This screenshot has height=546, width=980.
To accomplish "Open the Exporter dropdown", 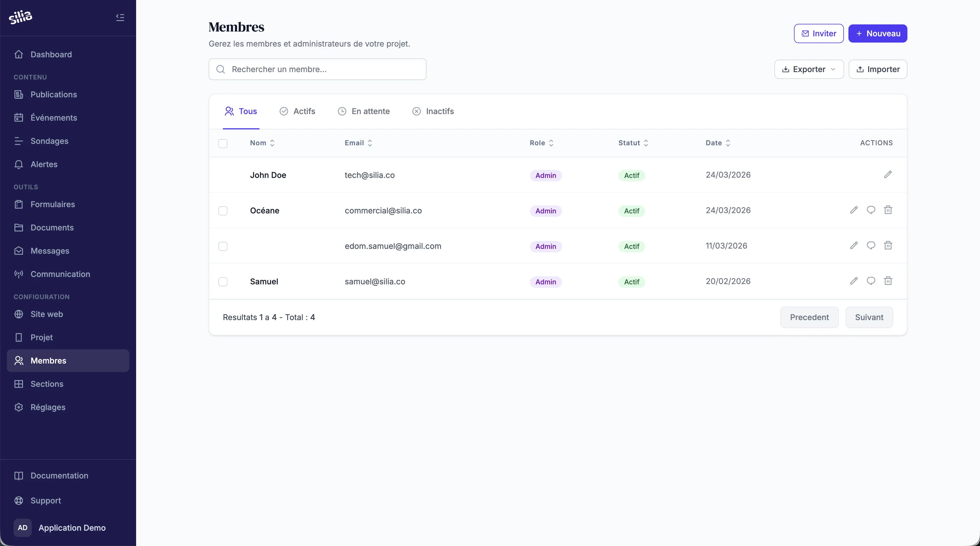I will [809, 69].
